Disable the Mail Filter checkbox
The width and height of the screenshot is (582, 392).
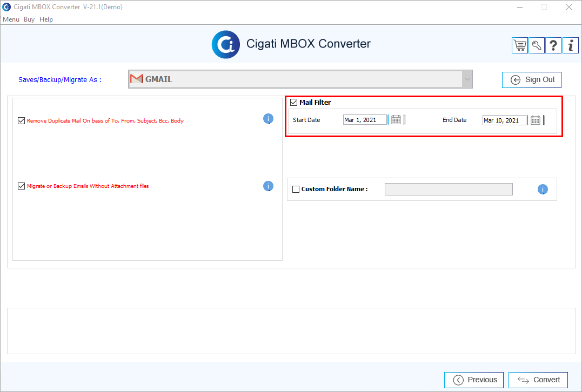[x=293, y=103]
